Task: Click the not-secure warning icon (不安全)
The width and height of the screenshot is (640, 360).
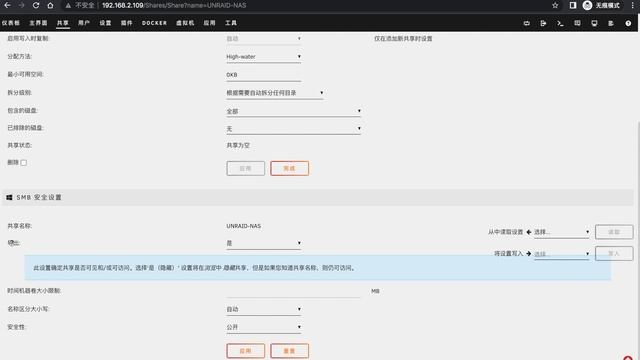Action: point(68,5)
